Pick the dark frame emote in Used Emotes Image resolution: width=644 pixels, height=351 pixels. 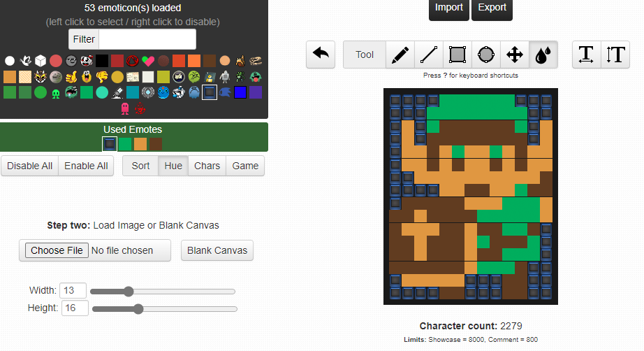(110, 144)
